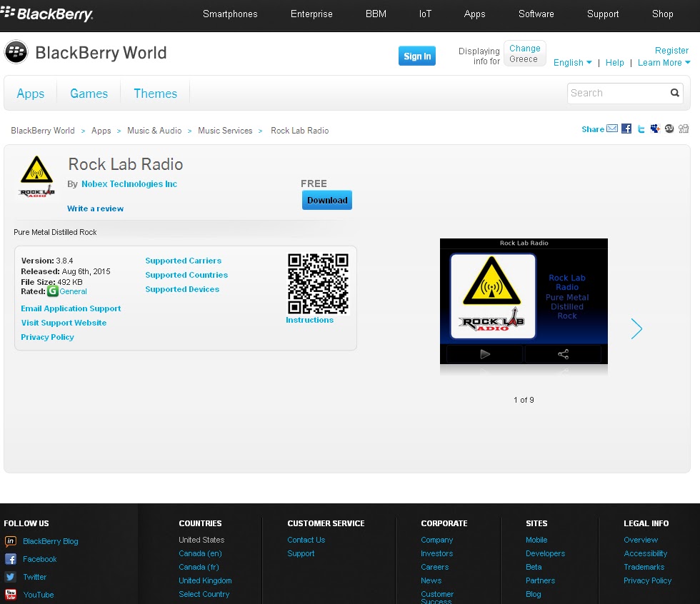
Task: Click the Download button
Action: (327, 201)
